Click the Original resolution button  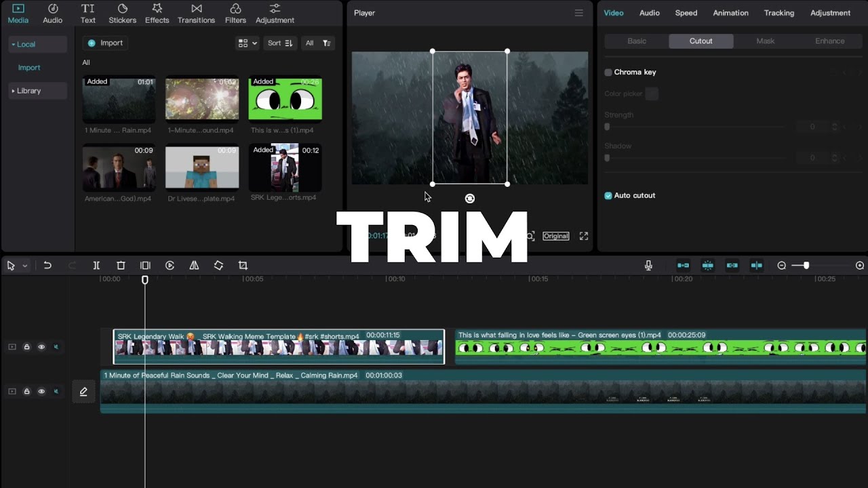(555, 236)
